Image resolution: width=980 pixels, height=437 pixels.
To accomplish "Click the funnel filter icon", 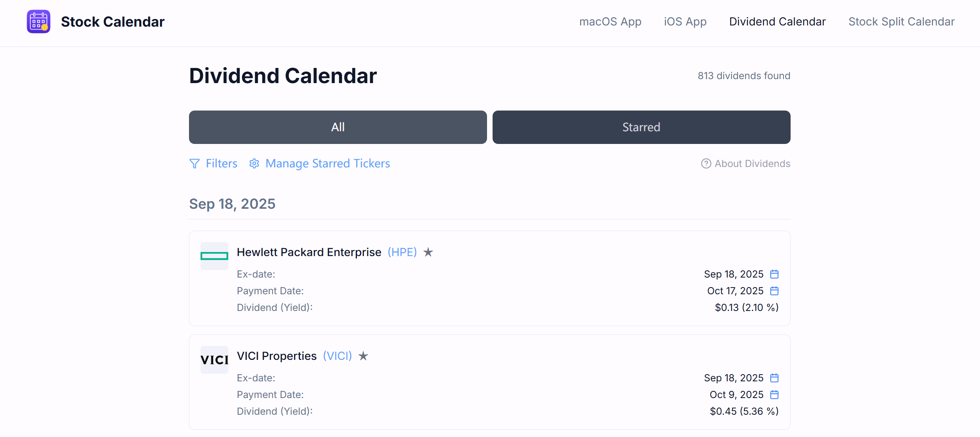I will point(195,163).
